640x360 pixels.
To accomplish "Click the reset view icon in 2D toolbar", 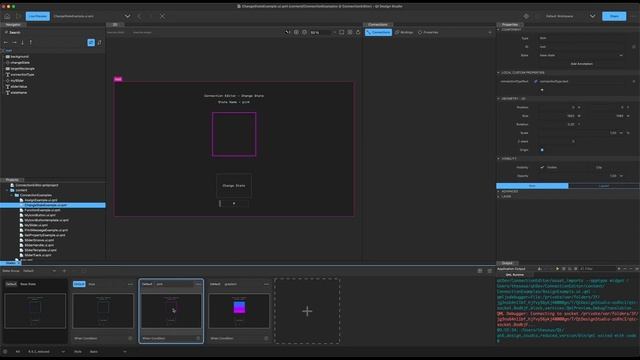I will coord(358,32).
